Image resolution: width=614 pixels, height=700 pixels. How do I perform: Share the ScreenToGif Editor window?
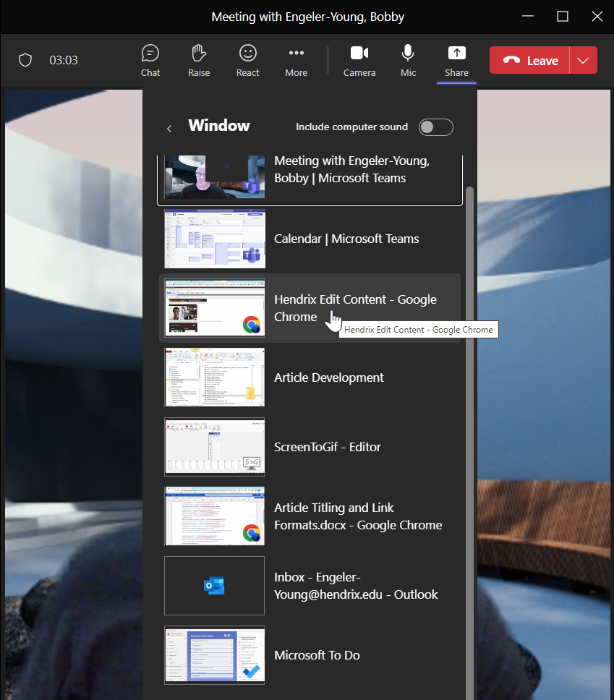pos(310,447)
